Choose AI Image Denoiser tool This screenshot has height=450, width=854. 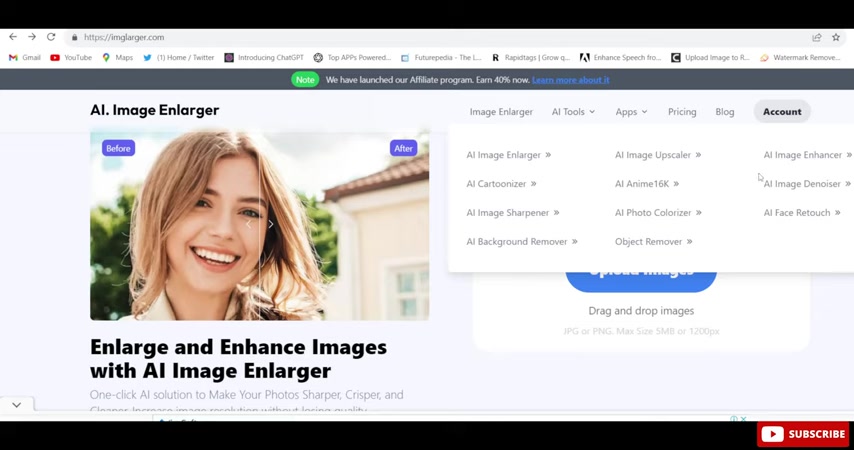[x=807, y=184]
